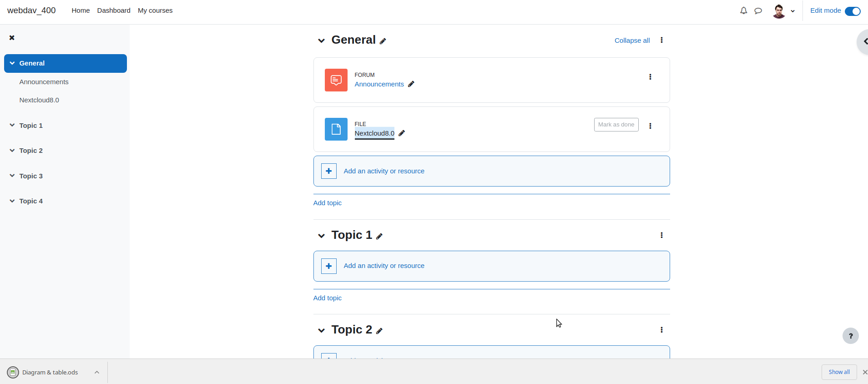
Task: Open the Topic 2 section three-dot menu
Action: (661, 330)
